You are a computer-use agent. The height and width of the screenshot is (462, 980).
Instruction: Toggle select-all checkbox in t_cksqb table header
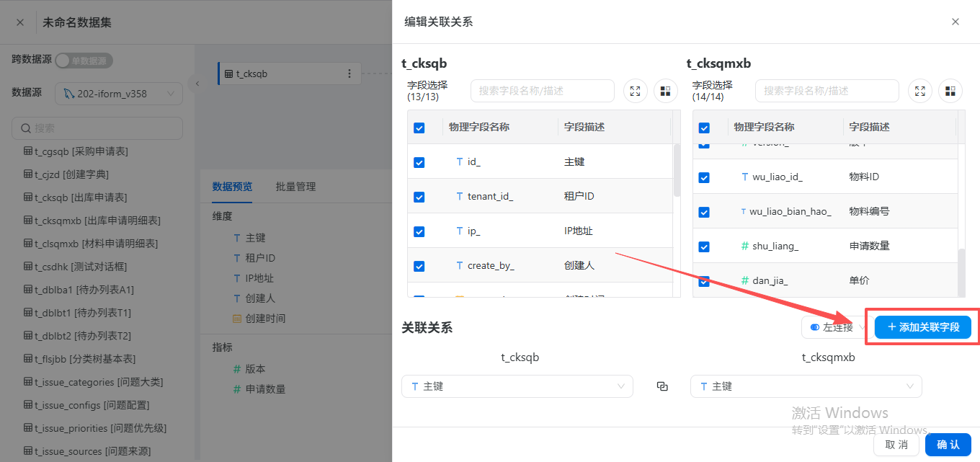click(x=419, y=128)
